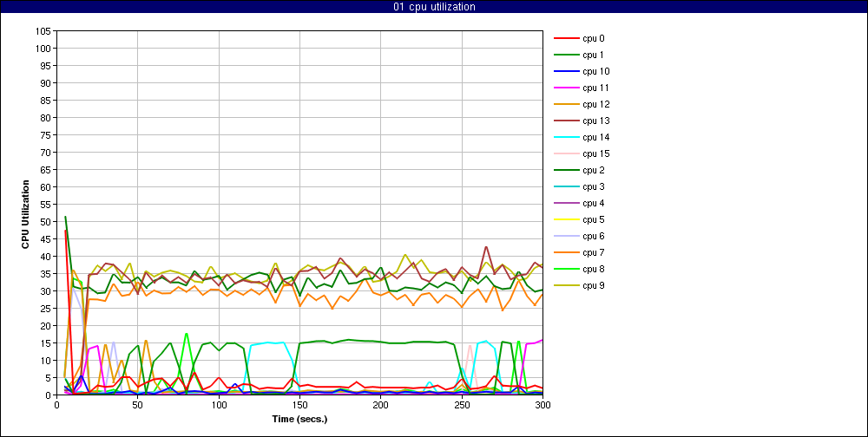Click the 15 tick on the utilization axis
This screenshot has height=437, width=868.
pos(47,343)
